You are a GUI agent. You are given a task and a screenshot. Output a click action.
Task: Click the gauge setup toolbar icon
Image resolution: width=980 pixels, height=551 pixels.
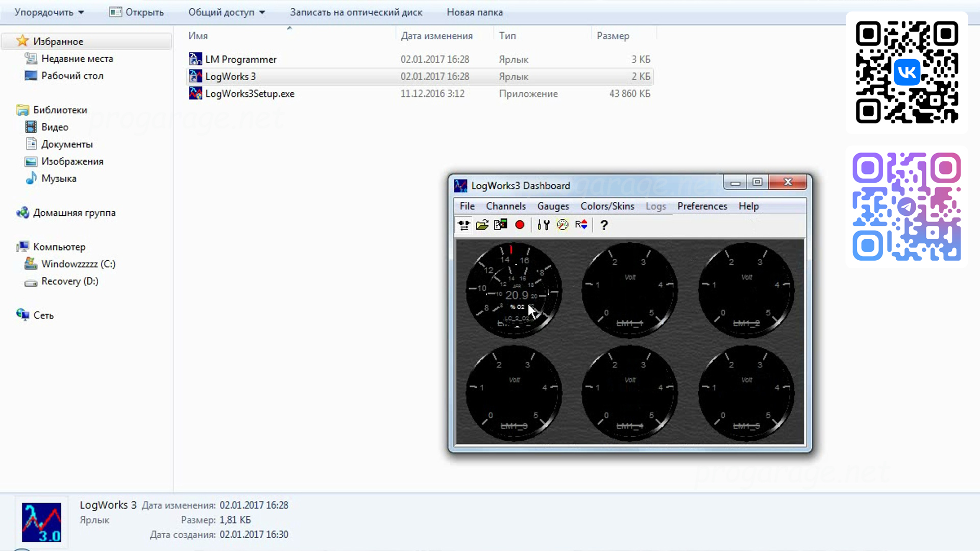pos(562,225)
